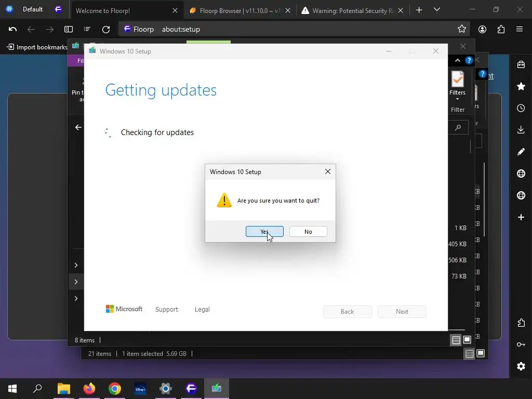This screenshot has width=532, height=399.
Task: Expand the third navigation pane tree chevron
Action: pos(76,298)
